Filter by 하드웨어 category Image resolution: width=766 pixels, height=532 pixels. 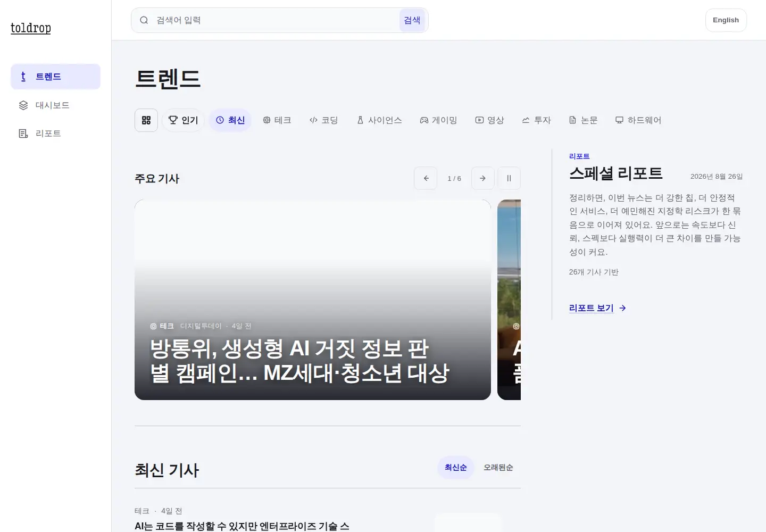point(638,120)
